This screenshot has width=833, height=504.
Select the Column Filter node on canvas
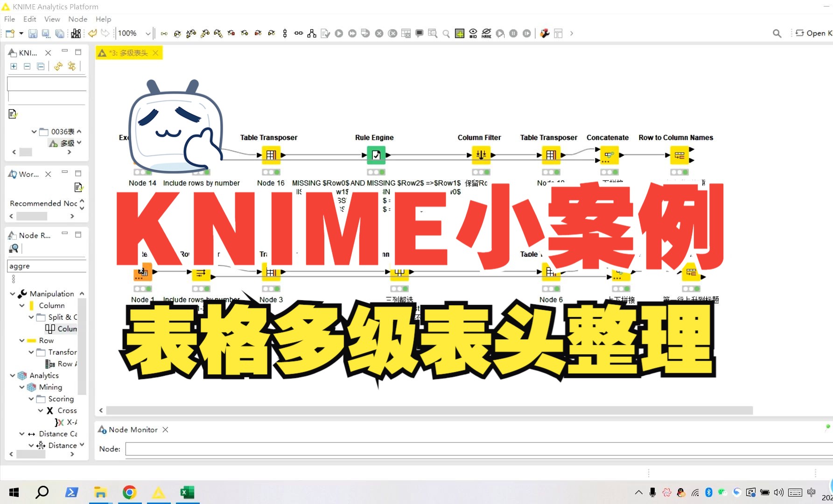[481, 155]
